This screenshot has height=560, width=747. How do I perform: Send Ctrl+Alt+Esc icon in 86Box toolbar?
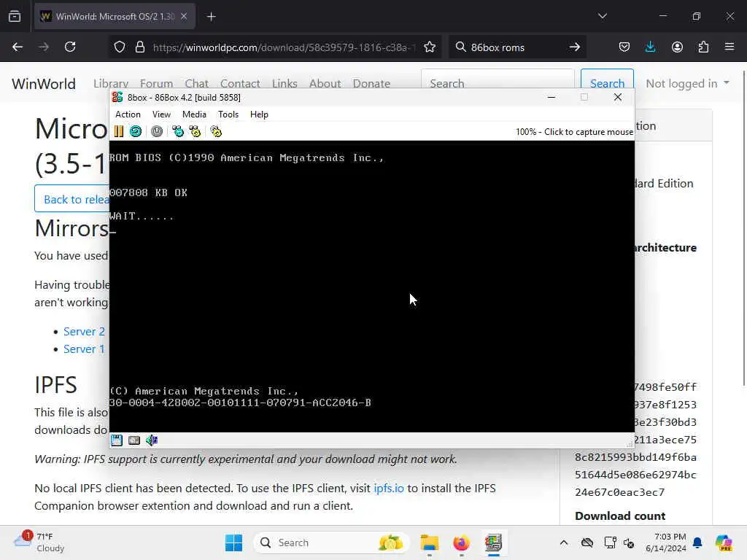click(x=195, y=131)
